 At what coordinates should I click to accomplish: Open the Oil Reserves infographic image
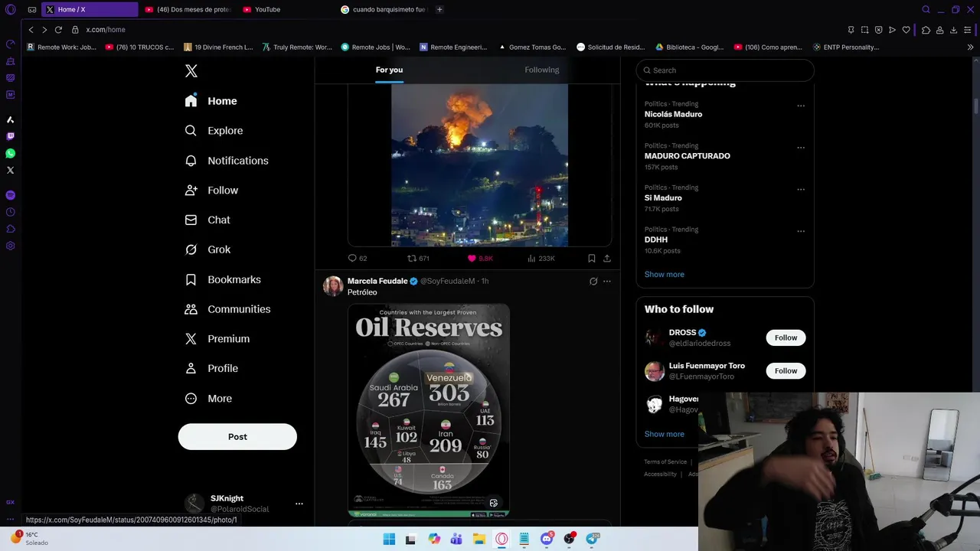tap(429, 411)
